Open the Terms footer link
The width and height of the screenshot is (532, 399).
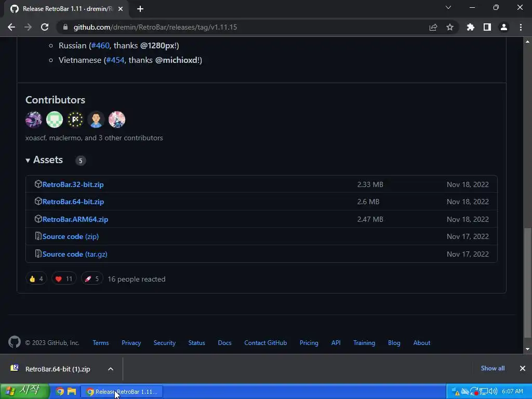tap(101, 343)
